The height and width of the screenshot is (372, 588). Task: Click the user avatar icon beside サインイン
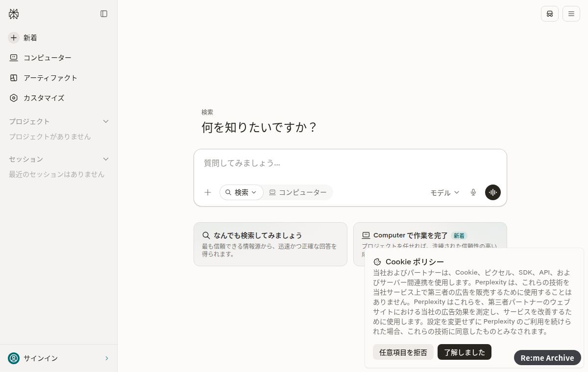(14, 358)
